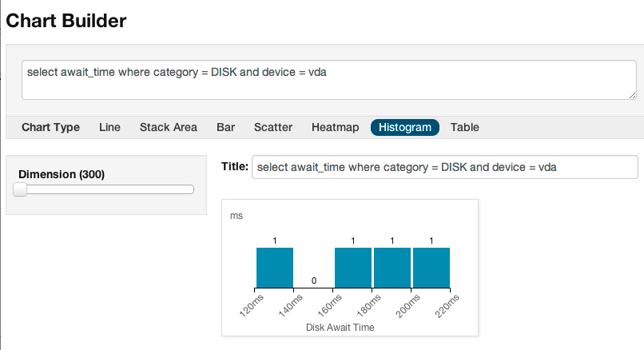Choose the Bar chart type

(225, 127)
